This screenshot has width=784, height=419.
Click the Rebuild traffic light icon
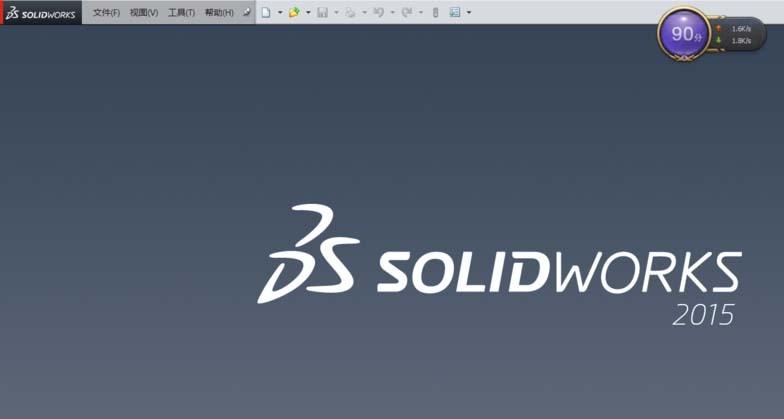pos(436,12)
